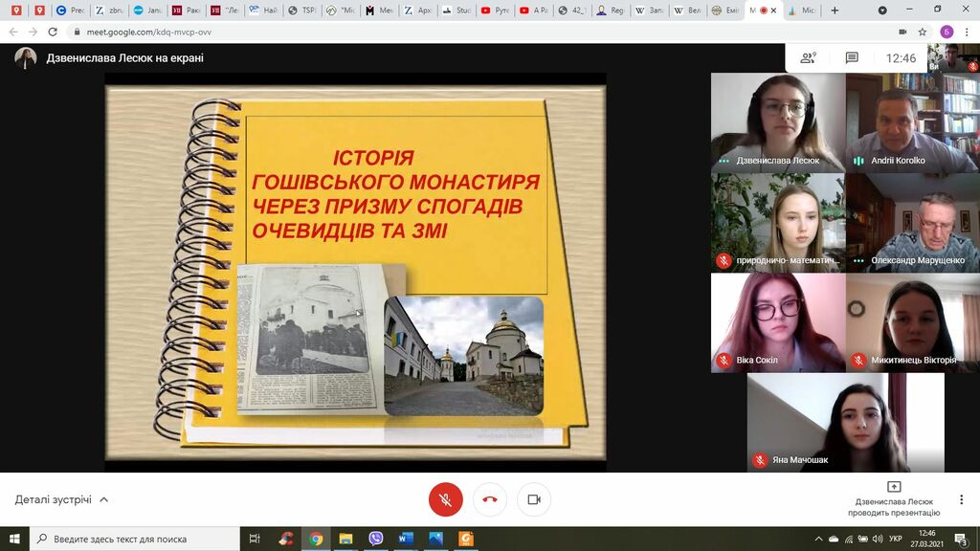Show the participants list
This screenshot has width=980, height=551.
point(809,58)
